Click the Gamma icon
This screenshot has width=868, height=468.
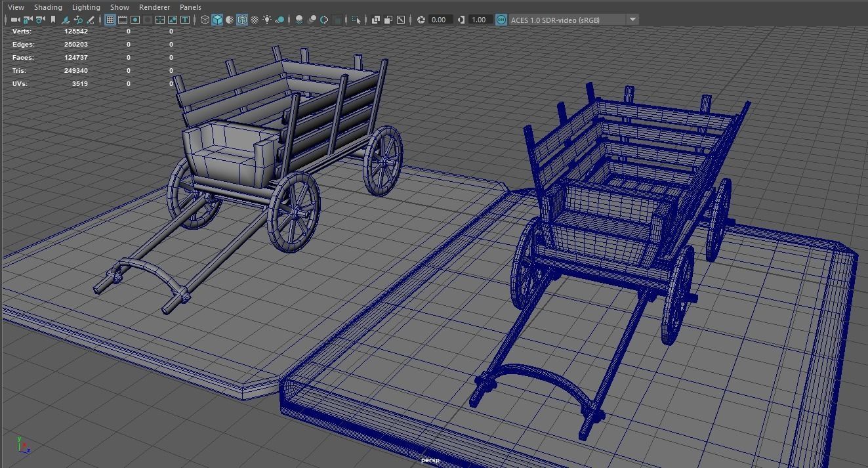click(461, 20)
